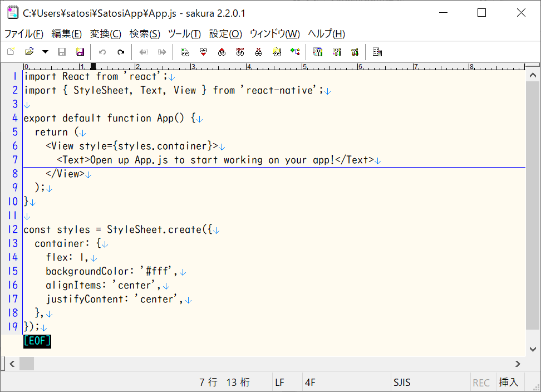Clear search marks with red X icon
The width and height of the screenshot is (541, 392).
click(x=258, y=52)
